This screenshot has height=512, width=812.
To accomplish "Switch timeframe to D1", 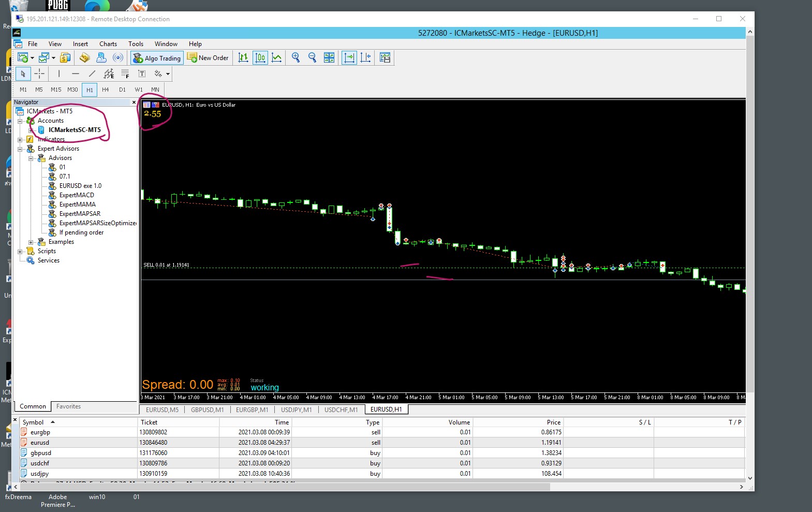I will [x=122, y=90].
